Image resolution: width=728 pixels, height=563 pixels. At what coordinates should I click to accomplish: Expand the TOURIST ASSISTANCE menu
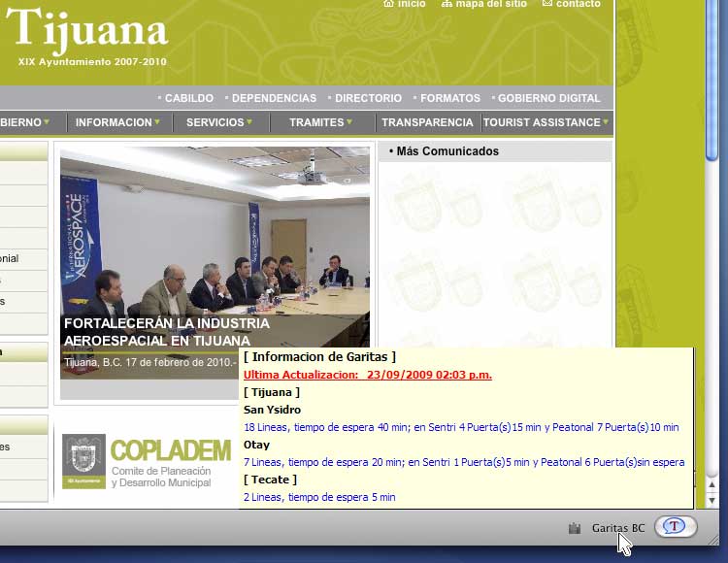point(546,122)
